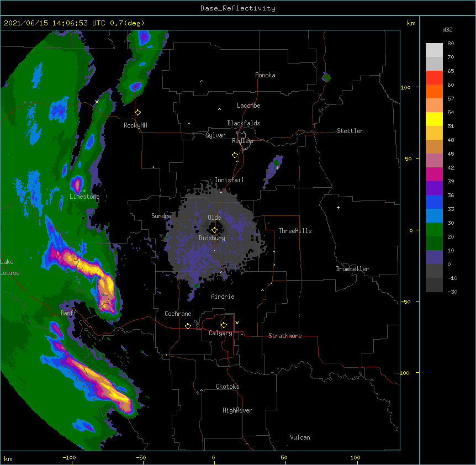Select the royal blue swatch between 36 and 33

tap(434, 202)
